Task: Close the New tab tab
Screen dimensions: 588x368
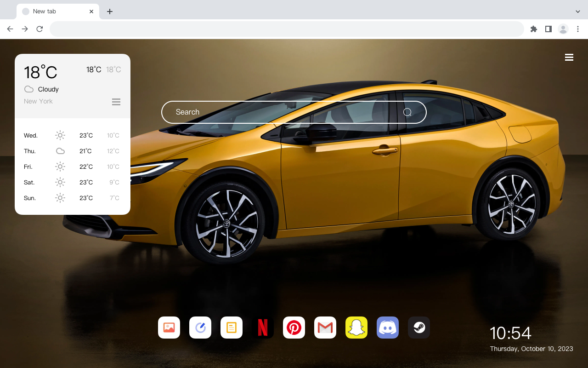Action: (91, 11)
